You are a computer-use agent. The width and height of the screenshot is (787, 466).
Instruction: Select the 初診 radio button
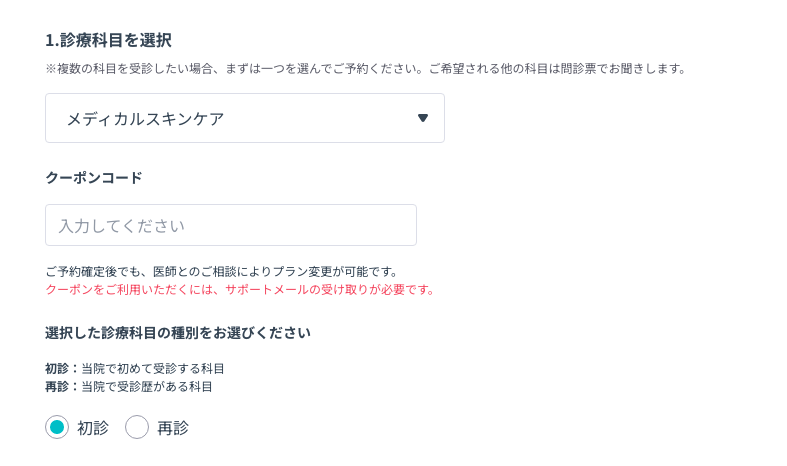[57, 427]
